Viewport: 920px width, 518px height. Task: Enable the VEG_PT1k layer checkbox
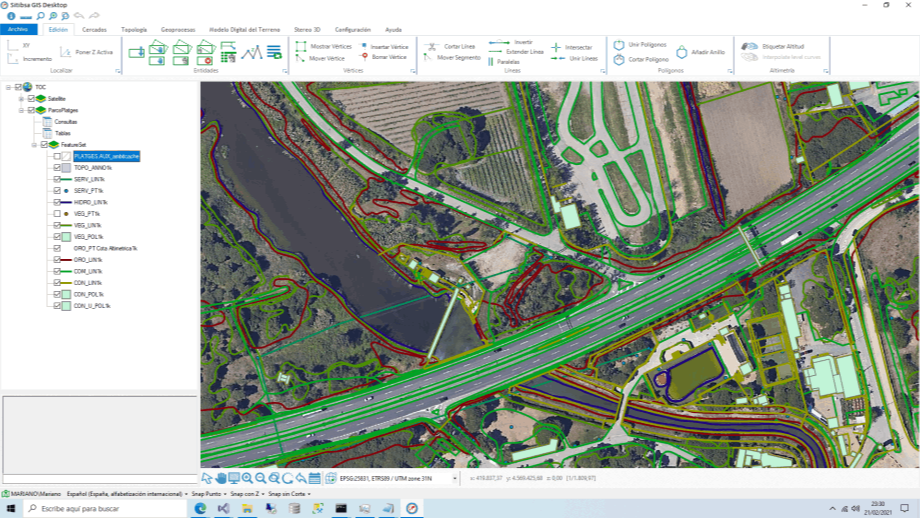tap(57, 213)
